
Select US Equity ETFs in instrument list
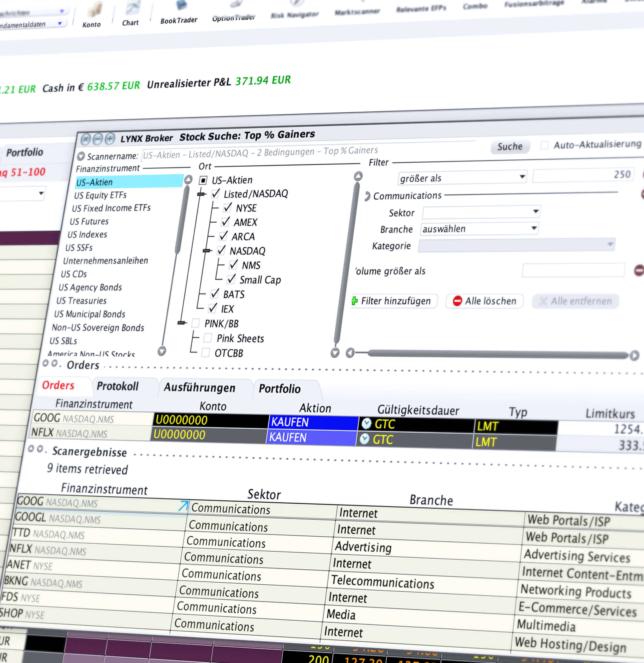click(100, 195)
